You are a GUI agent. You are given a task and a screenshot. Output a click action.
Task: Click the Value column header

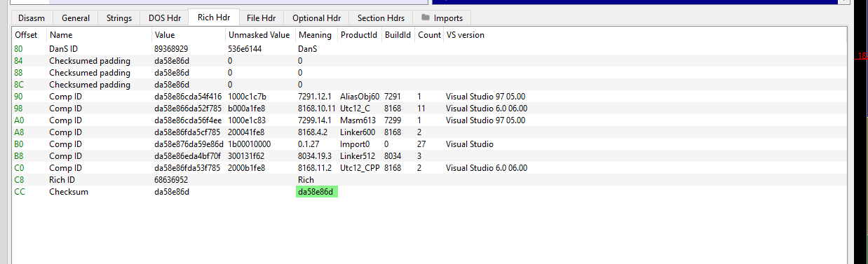tap(165, 34)
